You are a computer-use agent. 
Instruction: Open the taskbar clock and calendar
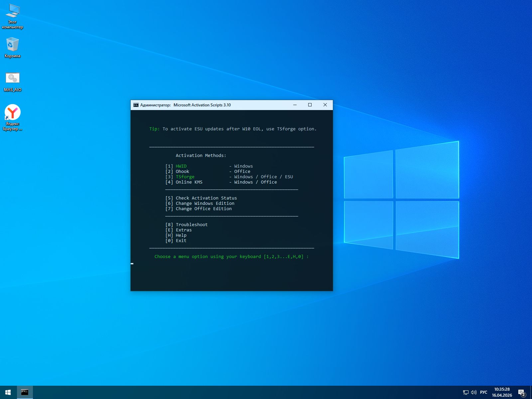(502, 392)
